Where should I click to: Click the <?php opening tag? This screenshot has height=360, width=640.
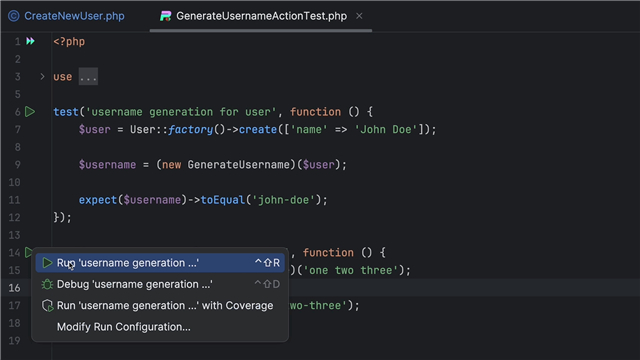69,42
